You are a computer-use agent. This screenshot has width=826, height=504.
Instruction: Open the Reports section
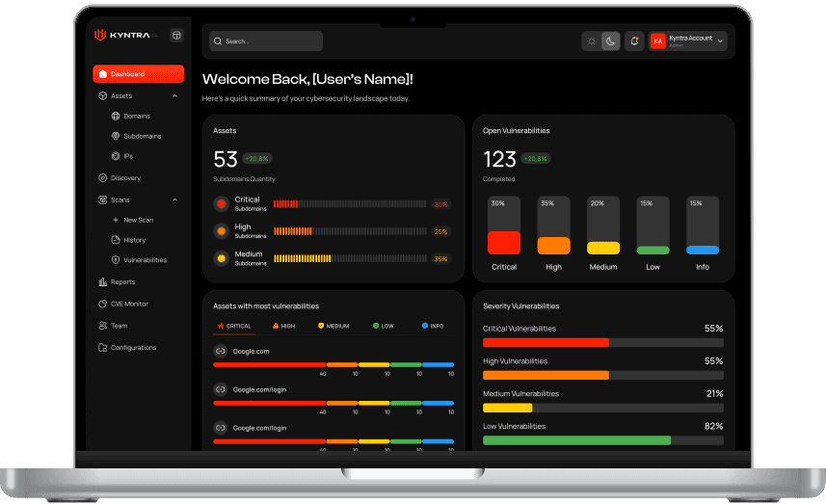(x=122, y=282)
